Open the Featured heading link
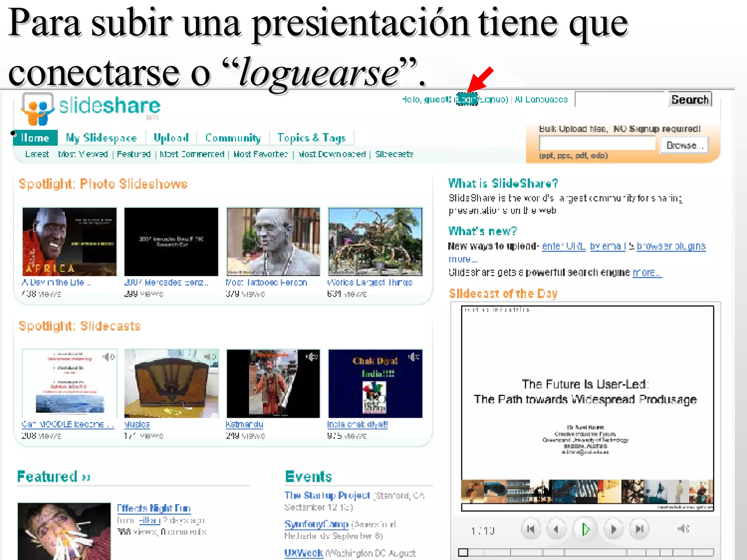 pyautogui.click(x=54, y=477)
